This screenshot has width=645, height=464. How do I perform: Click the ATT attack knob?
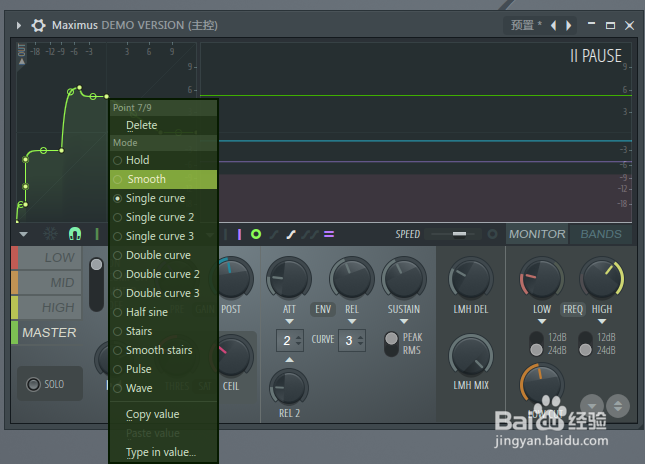tap(289, 278)
